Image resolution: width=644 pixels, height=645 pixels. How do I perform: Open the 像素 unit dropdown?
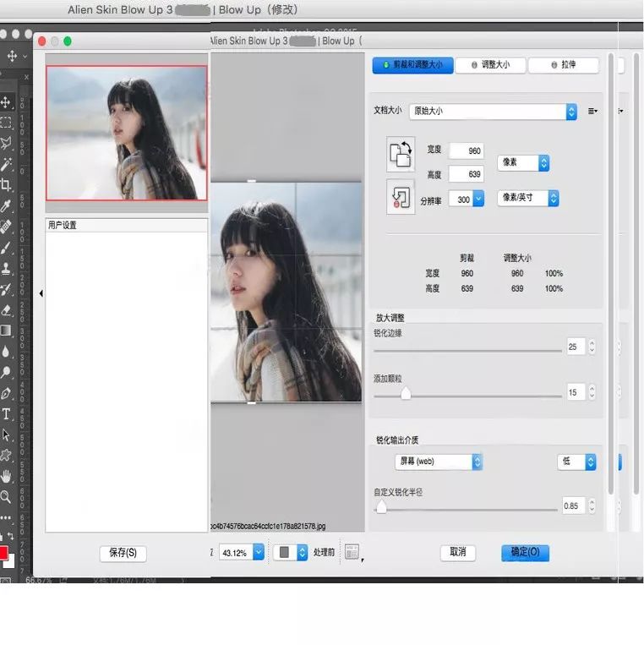[523, 162]
